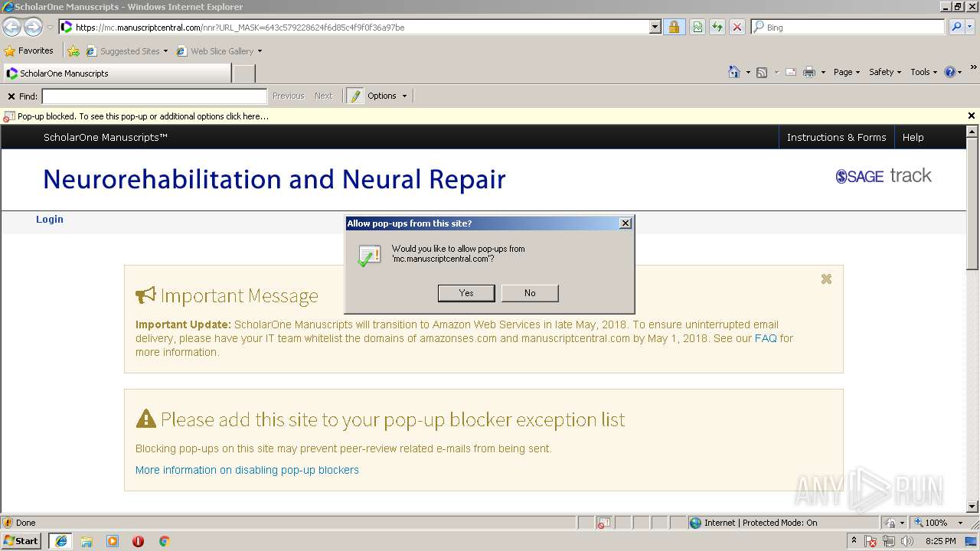Open the FAQ link
The image size is (980, 551).
[766, 338]
